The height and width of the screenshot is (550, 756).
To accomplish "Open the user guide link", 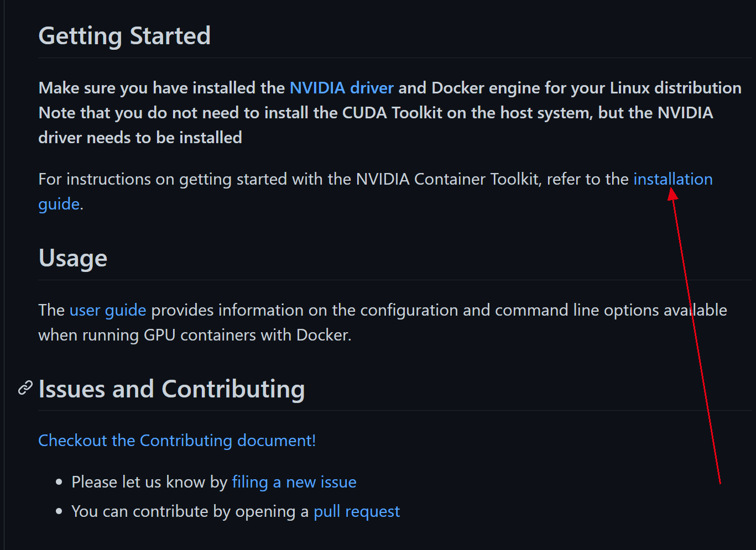I will pos(107,310).
